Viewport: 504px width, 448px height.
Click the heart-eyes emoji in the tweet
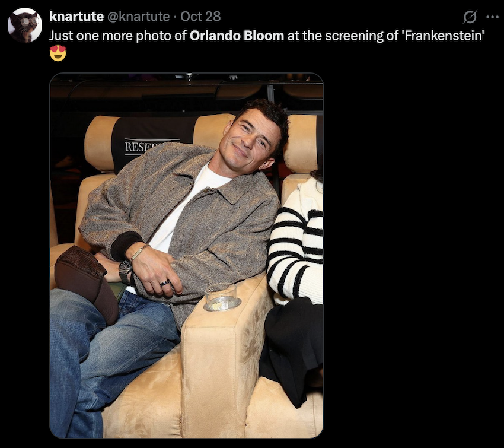58,53
